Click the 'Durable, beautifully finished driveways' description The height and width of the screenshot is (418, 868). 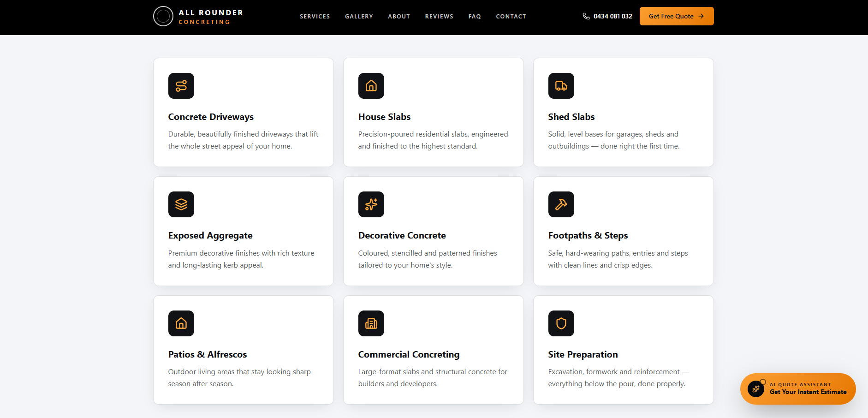(x=243, y=140)
